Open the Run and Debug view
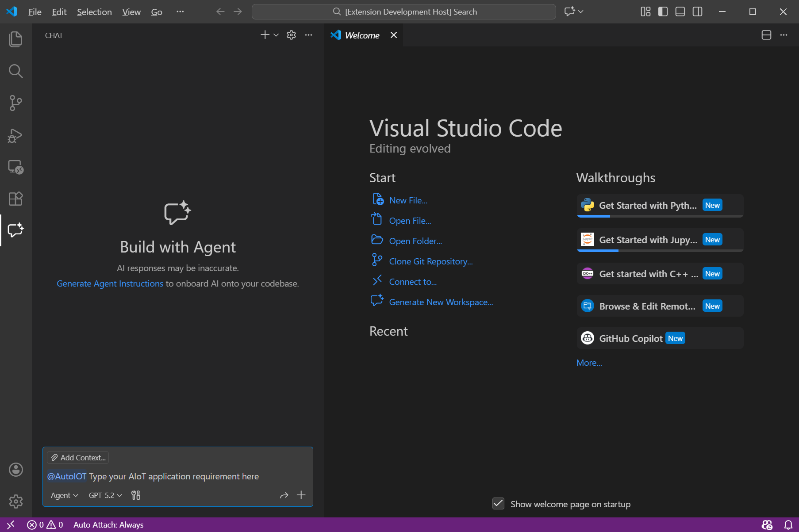Image resolution: width=799 pixels, height=532 pixels. [15, 135]
